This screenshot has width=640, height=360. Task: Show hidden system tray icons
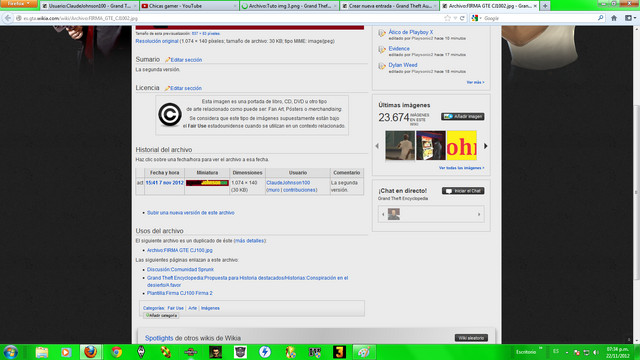tap(567, 352)
